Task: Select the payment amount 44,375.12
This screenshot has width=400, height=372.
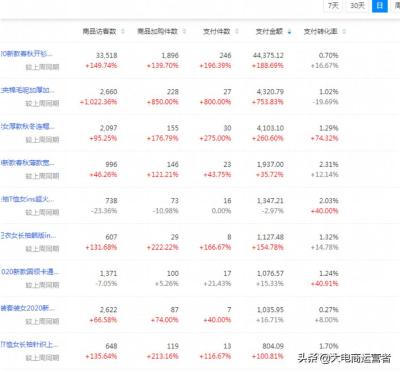Action: (268, 55)
